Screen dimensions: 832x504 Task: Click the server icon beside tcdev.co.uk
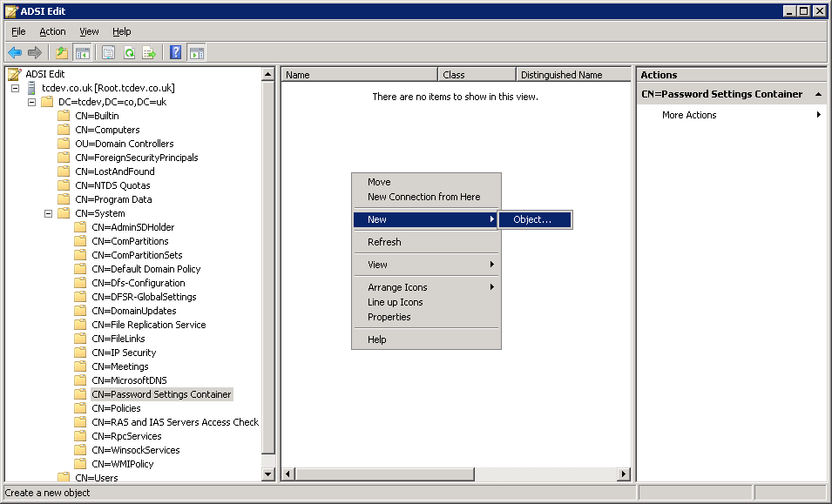(32, 88)
